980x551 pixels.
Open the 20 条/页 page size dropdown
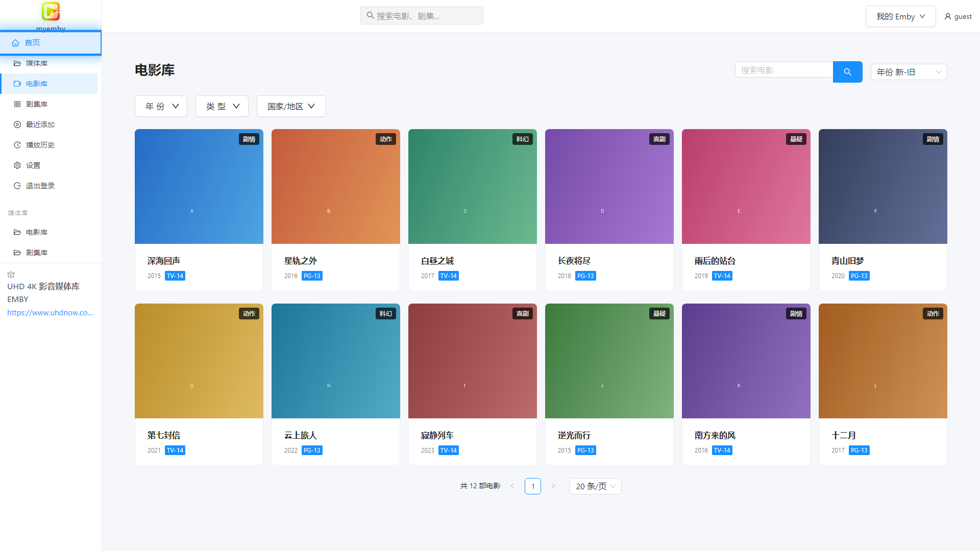(596, 486)
